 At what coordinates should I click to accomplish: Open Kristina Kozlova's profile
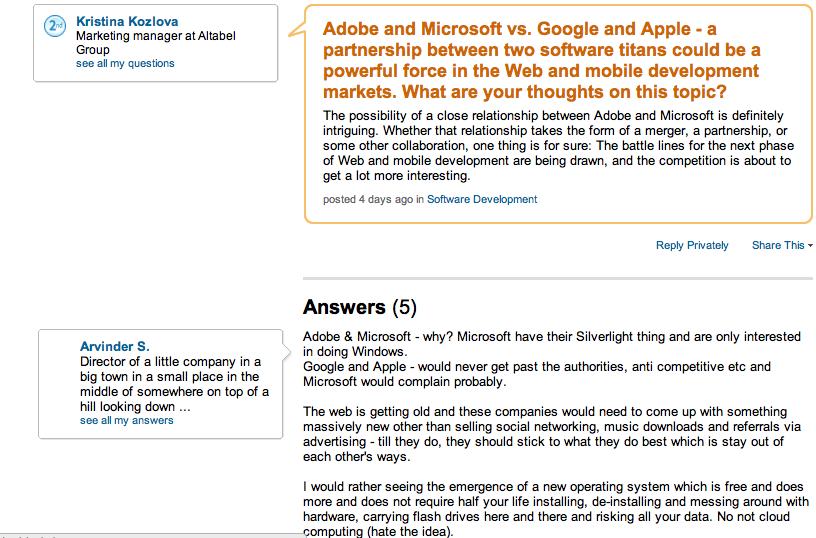click(127, 21)
